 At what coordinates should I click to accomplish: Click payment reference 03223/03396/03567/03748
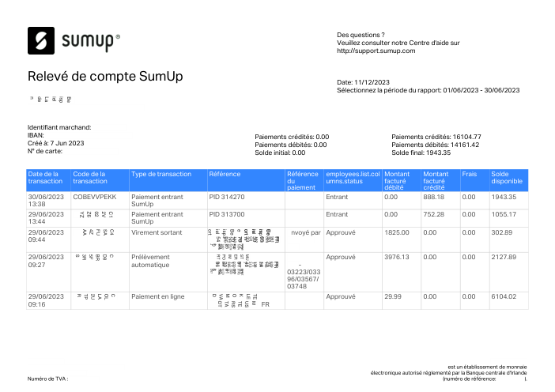pyautogui.click(x=304, y=279)
